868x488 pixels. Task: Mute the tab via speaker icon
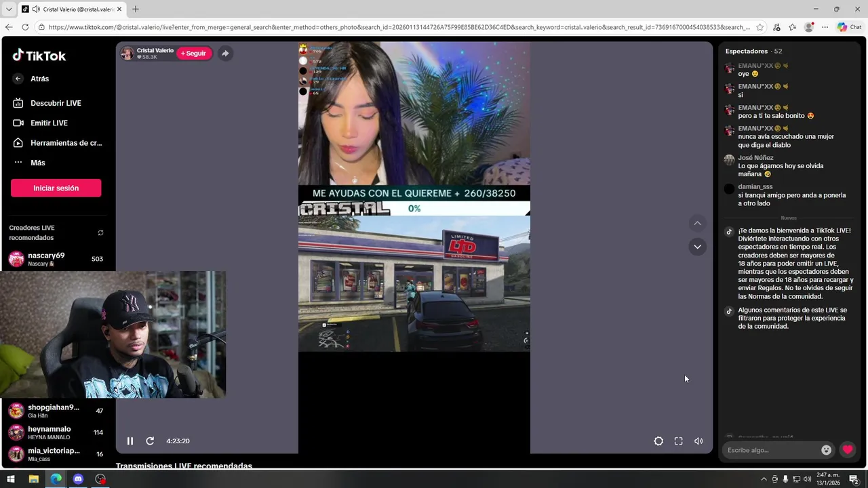click(x=36, y=9)
